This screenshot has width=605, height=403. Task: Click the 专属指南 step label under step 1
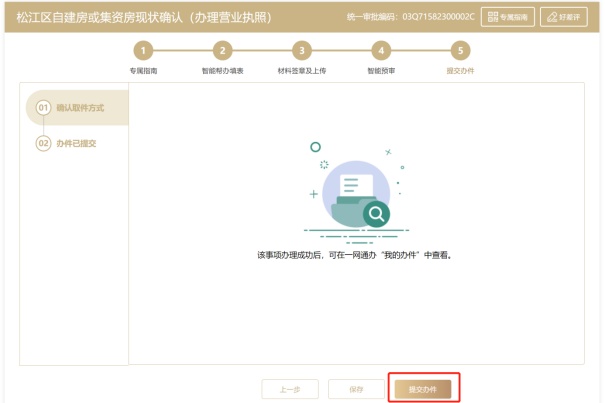(x=143, y=71)
